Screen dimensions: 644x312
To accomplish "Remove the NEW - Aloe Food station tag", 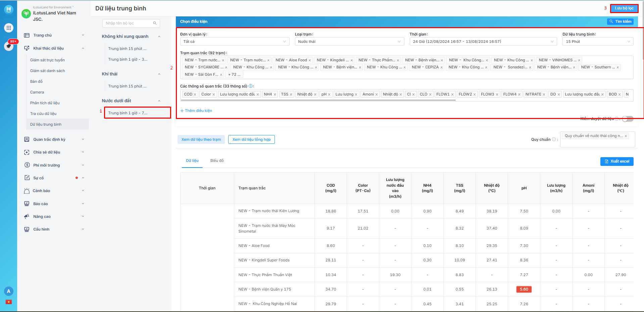I will pyautogui.click(x=310, y=60).
